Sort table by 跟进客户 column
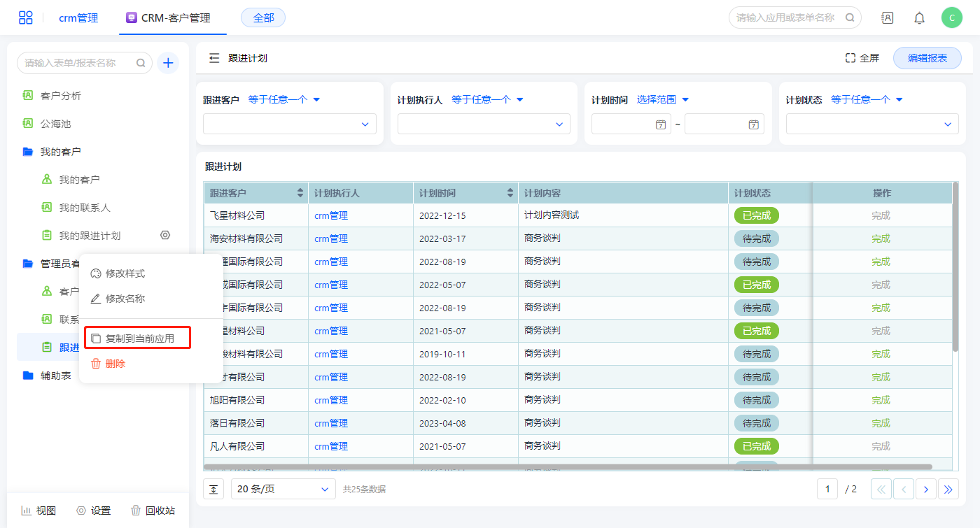Image resolution: width=980 pixels, height=528 pixels. coord(300,193)
